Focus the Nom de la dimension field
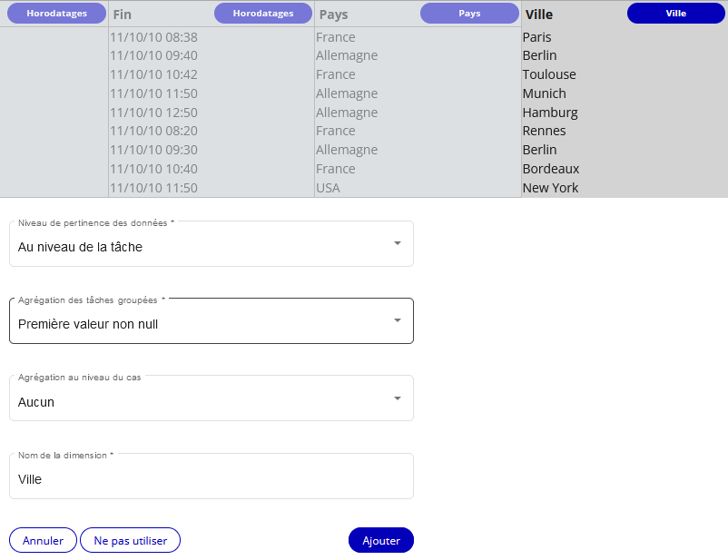 pos(211,478)
